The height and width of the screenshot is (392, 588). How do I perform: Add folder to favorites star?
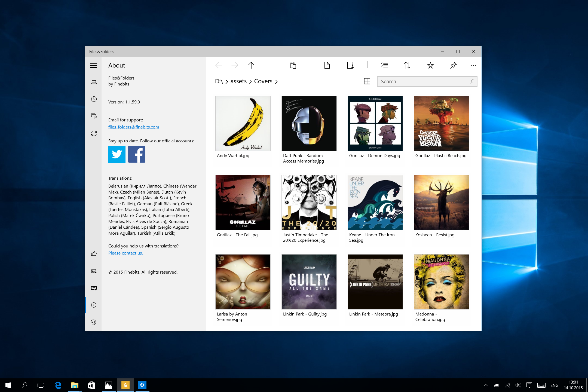pos(430,65)
